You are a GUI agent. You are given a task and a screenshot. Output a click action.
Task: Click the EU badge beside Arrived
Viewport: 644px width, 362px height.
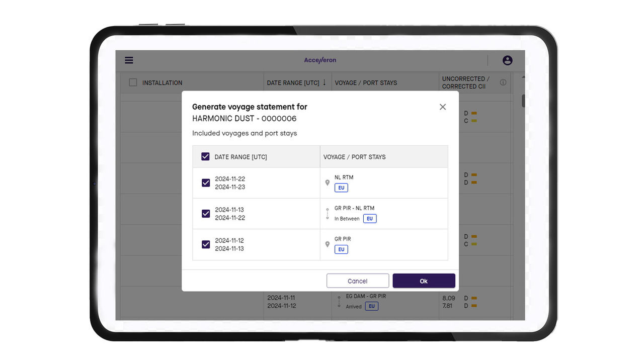(x=372, y=306)
